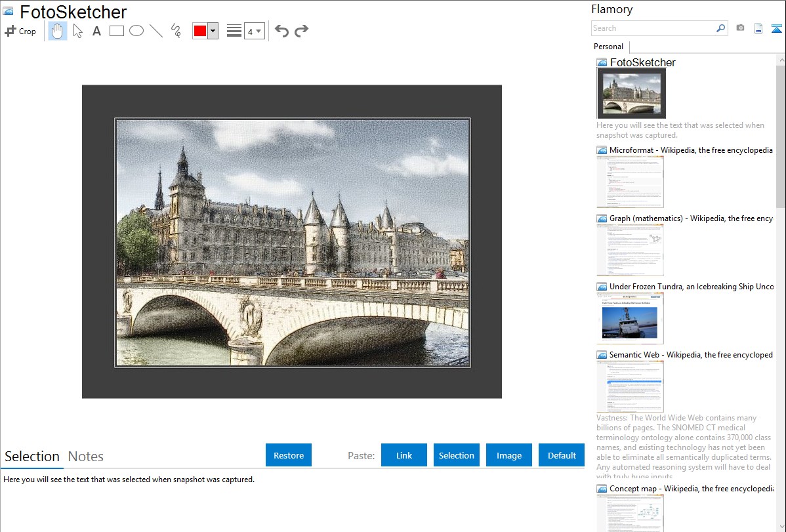Image resolution: width=786 pixels, height=532 pixels.
Task: Click the search magnifier icon
Action: 721,28
